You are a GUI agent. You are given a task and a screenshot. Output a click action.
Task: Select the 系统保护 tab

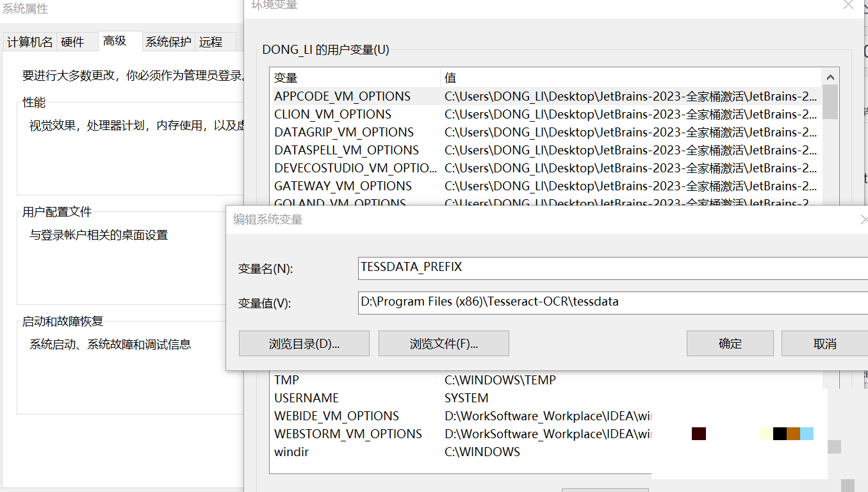click(x=168, y=42)
